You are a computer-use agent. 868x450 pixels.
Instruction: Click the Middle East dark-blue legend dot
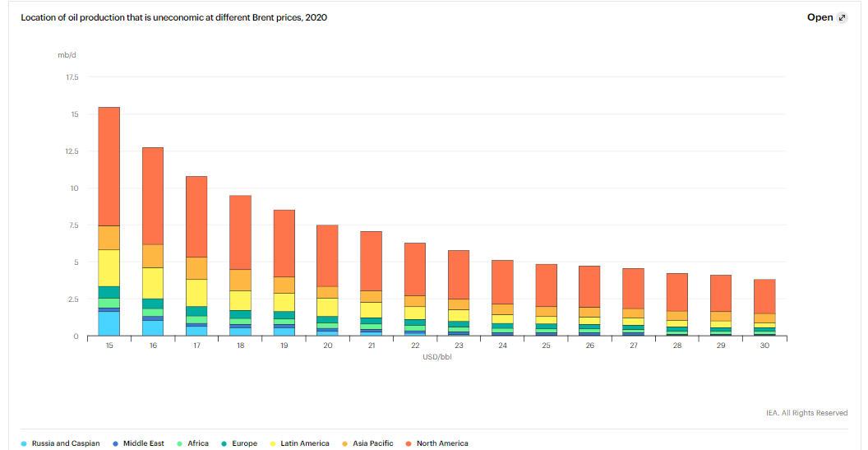(x=115, y=444)
